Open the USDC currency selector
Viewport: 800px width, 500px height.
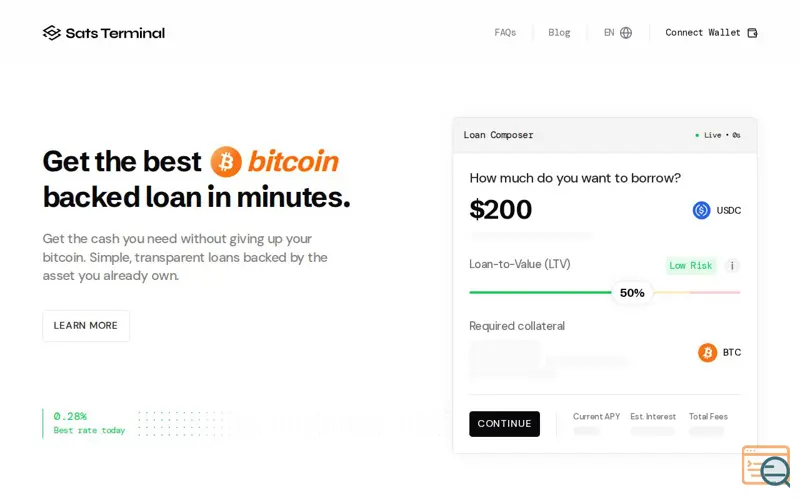click(717, 210)
